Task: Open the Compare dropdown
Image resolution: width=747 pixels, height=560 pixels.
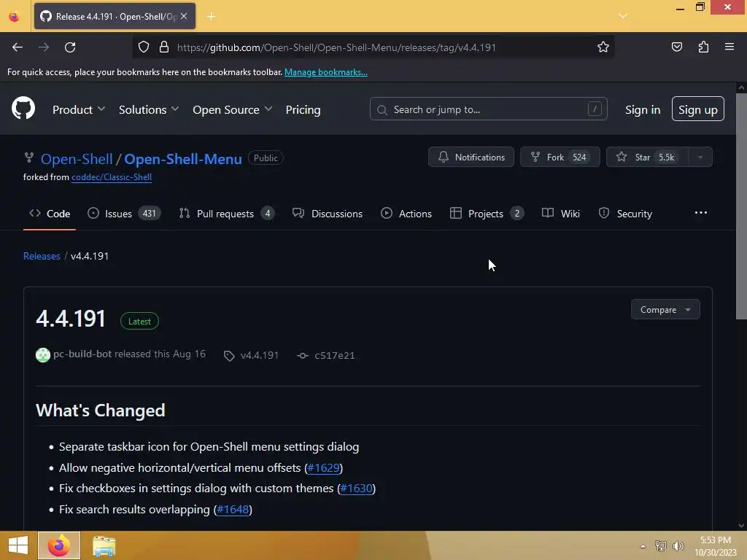Action: click(x=665, y=309)
